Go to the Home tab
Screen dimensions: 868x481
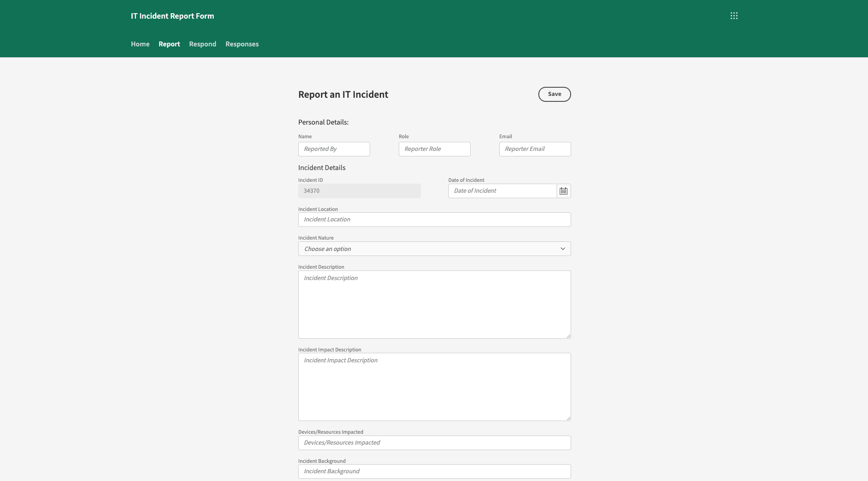[140, 44]
